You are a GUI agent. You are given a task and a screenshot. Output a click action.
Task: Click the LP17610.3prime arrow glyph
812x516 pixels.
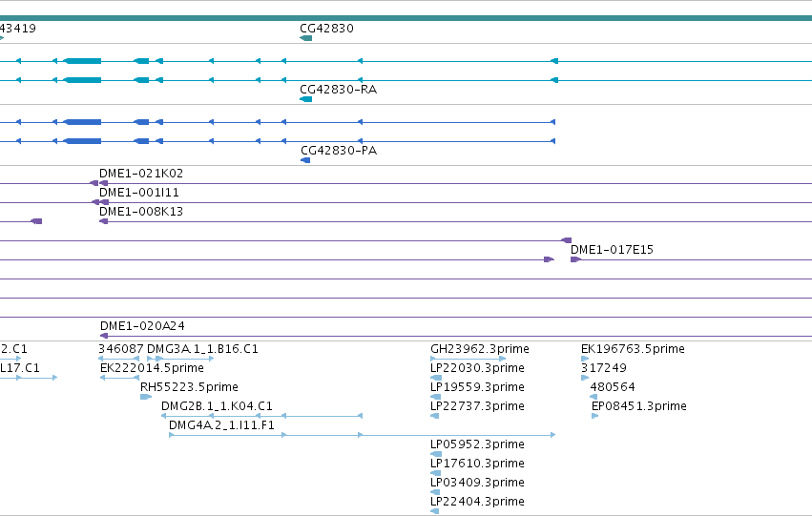(435, 473)
